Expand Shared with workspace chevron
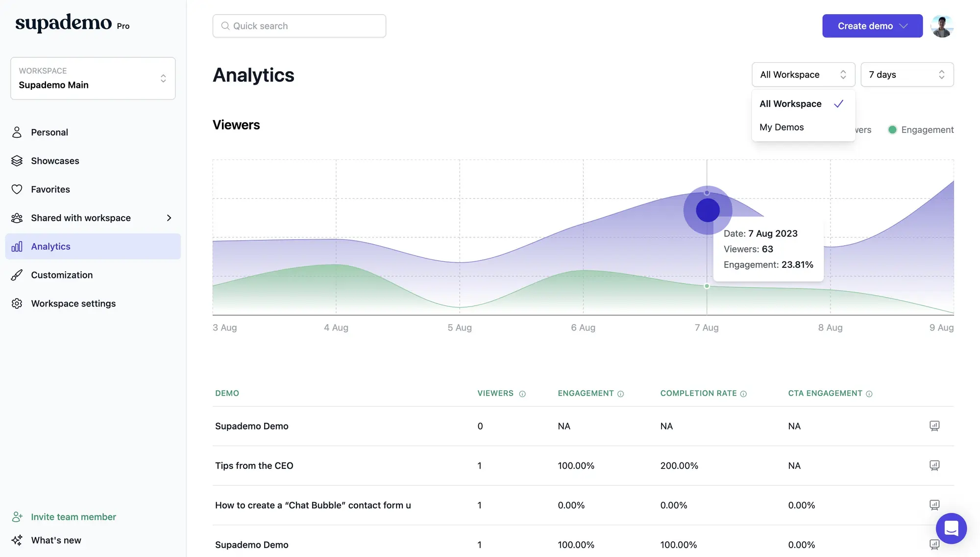The width and height of the screenshot is (980, 557). [169, 218]
